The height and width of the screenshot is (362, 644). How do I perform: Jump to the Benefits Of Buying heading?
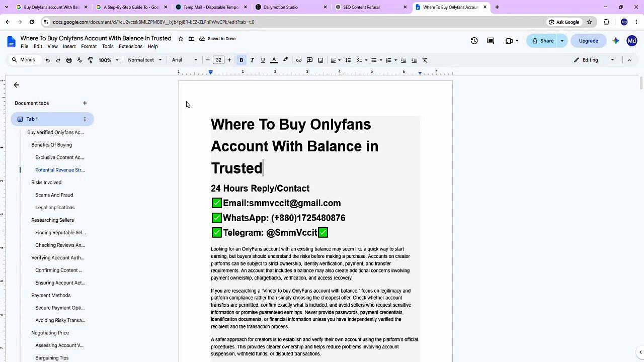coord(51,145)
